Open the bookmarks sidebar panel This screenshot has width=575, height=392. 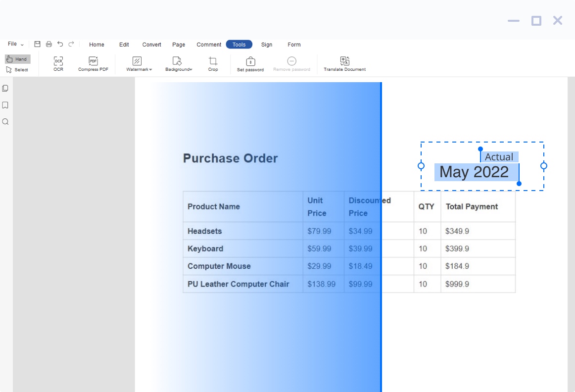[x=5, y=105]
